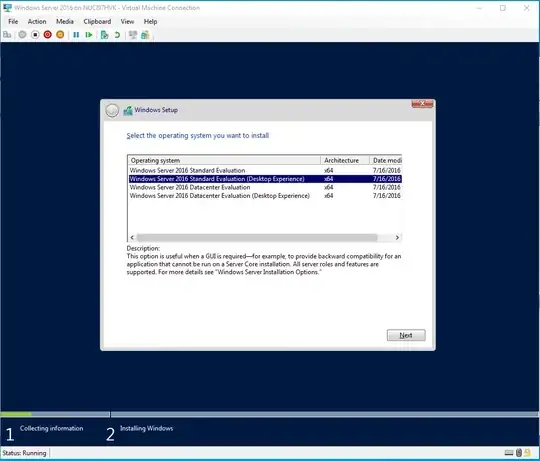The image size is (540, 461).
Task: Select Standard Evaluation (Desktop Experience) row
Action: coord(264,179)
